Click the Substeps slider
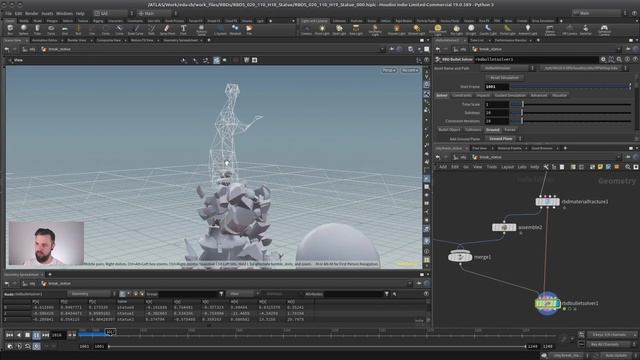Image resolution: width=640 pixels, height=360 pixels. pos(571,113)
